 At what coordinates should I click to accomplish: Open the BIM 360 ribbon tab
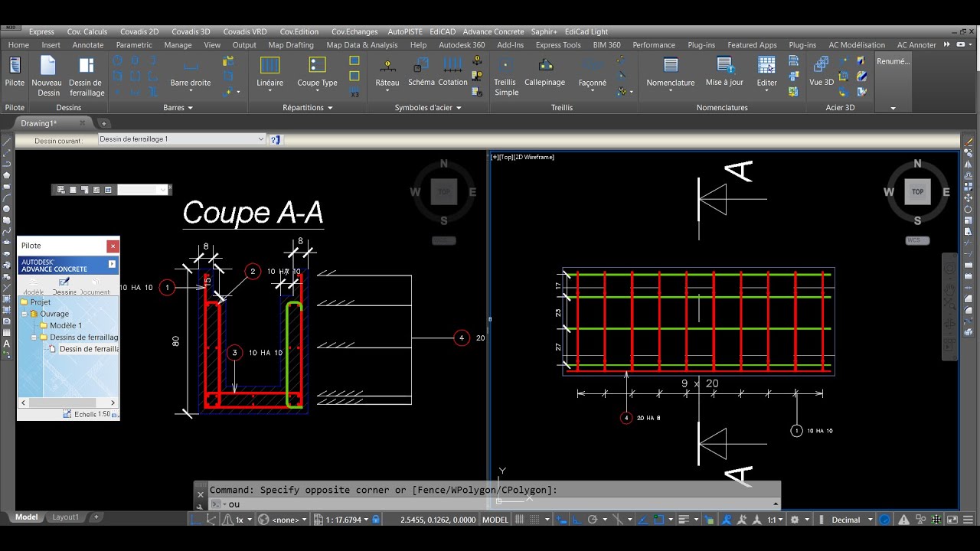point(606,45)
